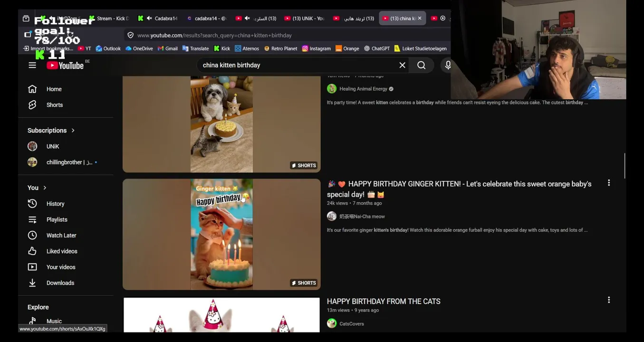View site security info shield icon

[x=131, y=35]
